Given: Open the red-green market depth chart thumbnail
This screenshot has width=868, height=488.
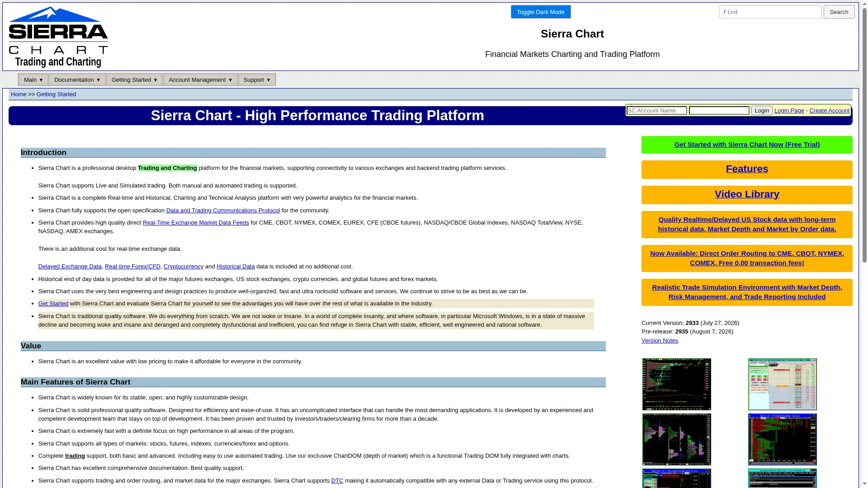Looking at the screenshot, I should (x=783, y=439).
